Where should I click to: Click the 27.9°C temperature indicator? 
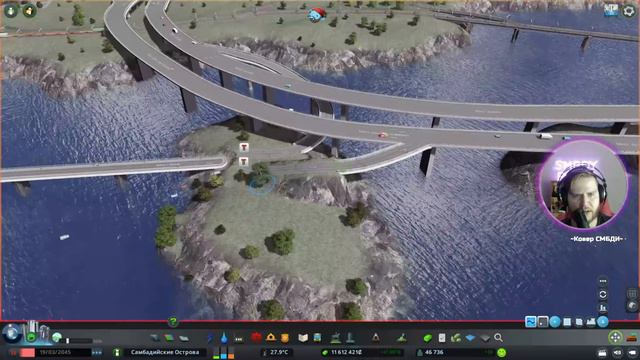277,352
